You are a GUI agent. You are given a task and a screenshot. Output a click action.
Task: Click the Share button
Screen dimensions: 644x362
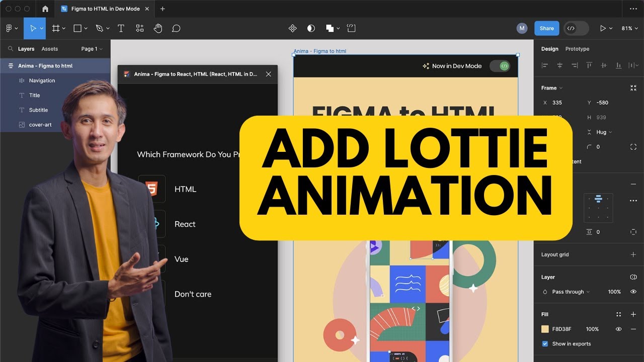pyautogui.click(x=546, y=29)
